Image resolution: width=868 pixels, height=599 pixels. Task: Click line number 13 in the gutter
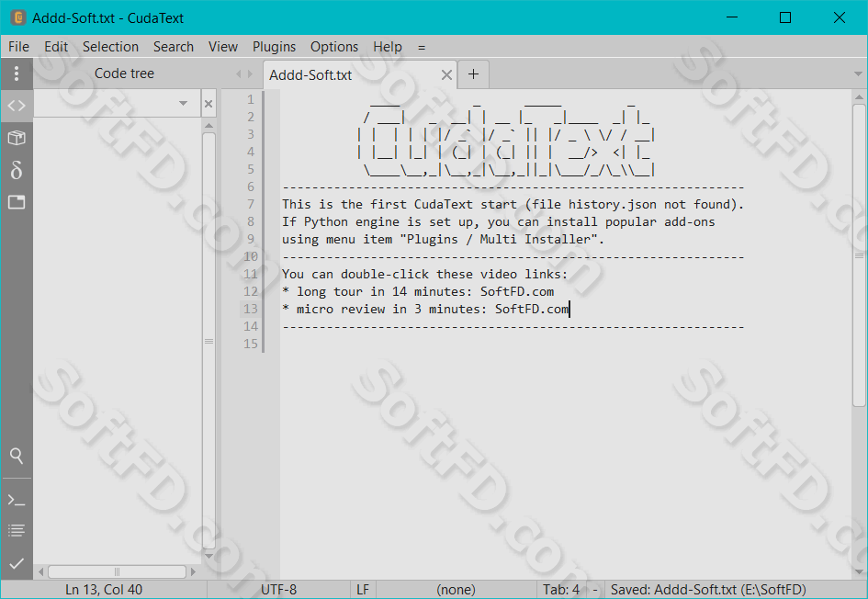tap(251, 309)
